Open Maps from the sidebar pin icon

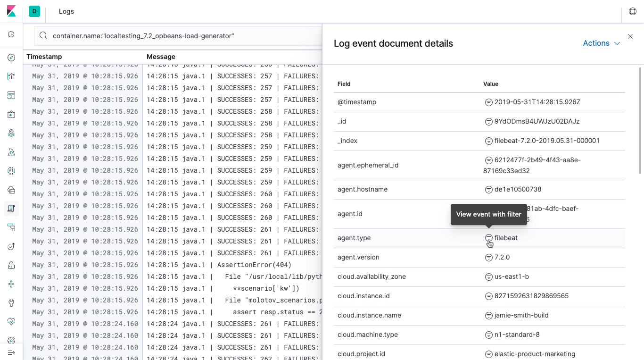[11, 133]
